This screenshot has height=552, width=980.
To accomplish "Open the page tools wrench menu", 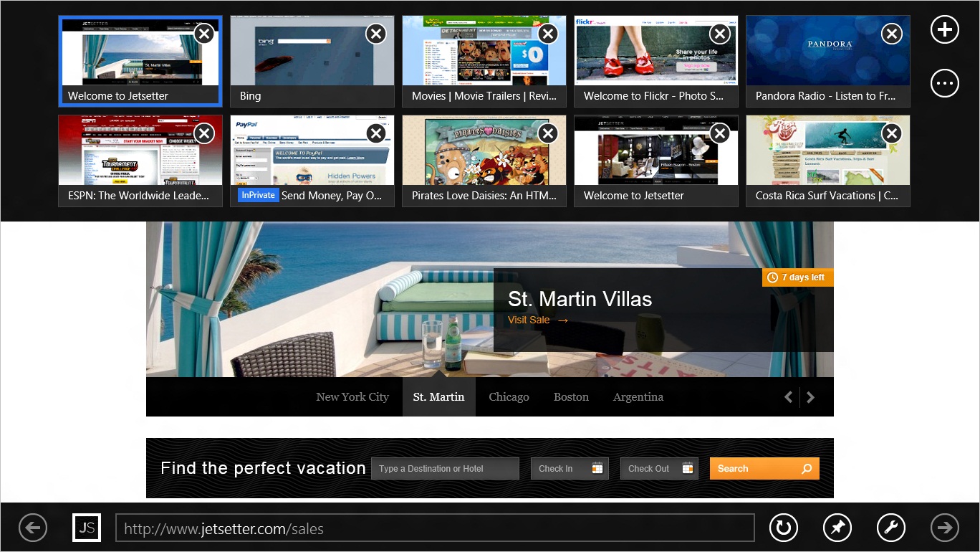I will pos(890,528).
